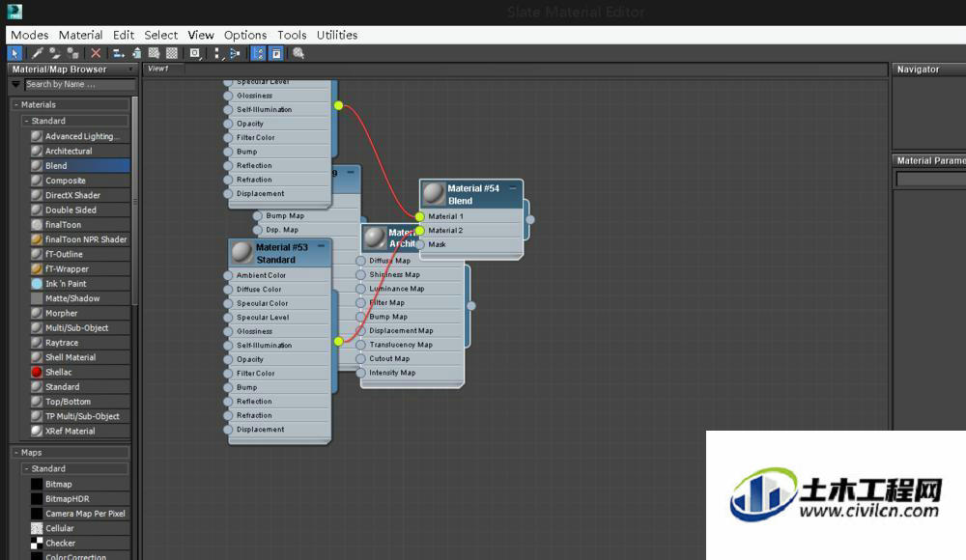
Task: Click the Material 2 input socket on Blend
Action: tap(419, 231)
